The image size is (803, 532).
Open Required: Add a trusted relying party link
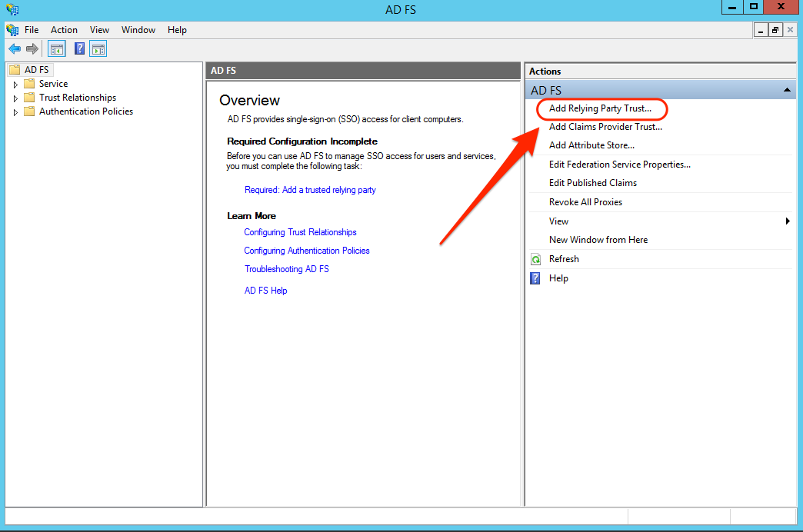310,190
